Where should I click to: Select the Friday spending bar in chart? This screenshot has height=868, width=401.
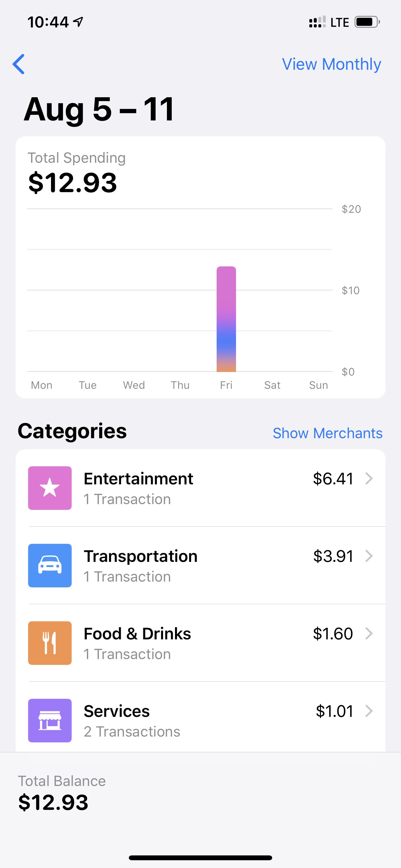pos(226,319)
